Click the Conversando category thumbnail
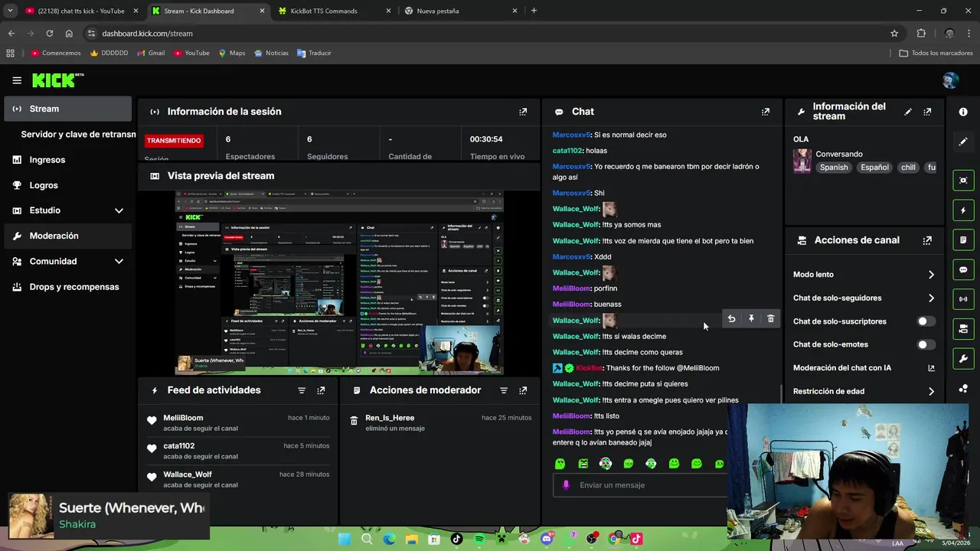 802,161
